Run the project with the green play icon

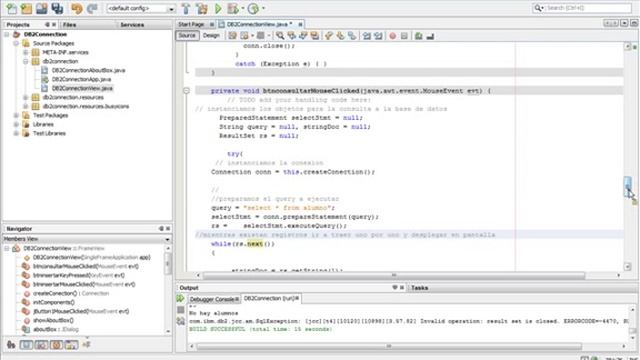pos(218,8)
